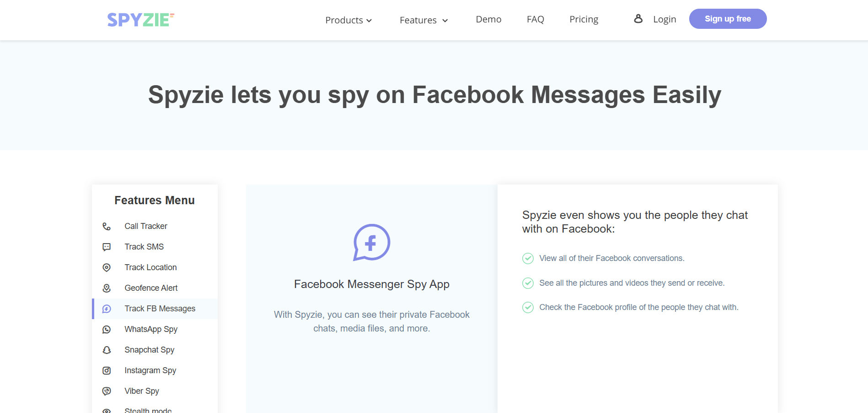868x413 pixels.
Task: Click the checkmark beside Facebook conversations item
Action: point(528,258)
